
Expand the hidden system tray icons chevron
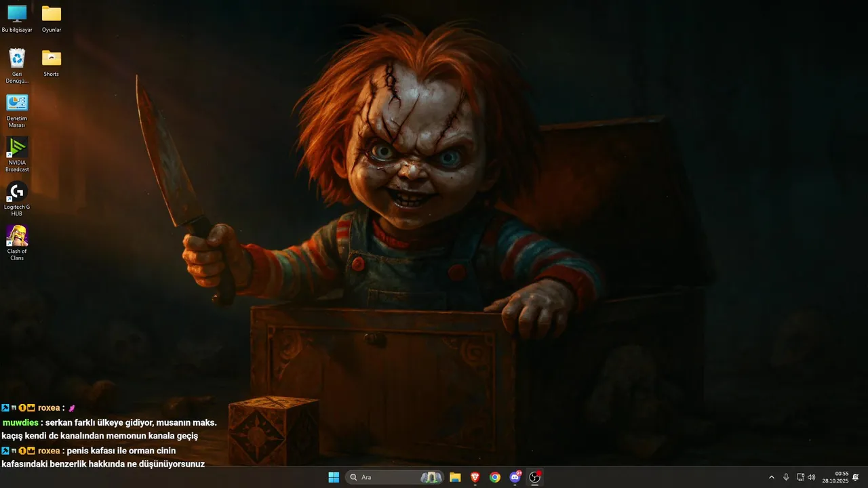771,477
